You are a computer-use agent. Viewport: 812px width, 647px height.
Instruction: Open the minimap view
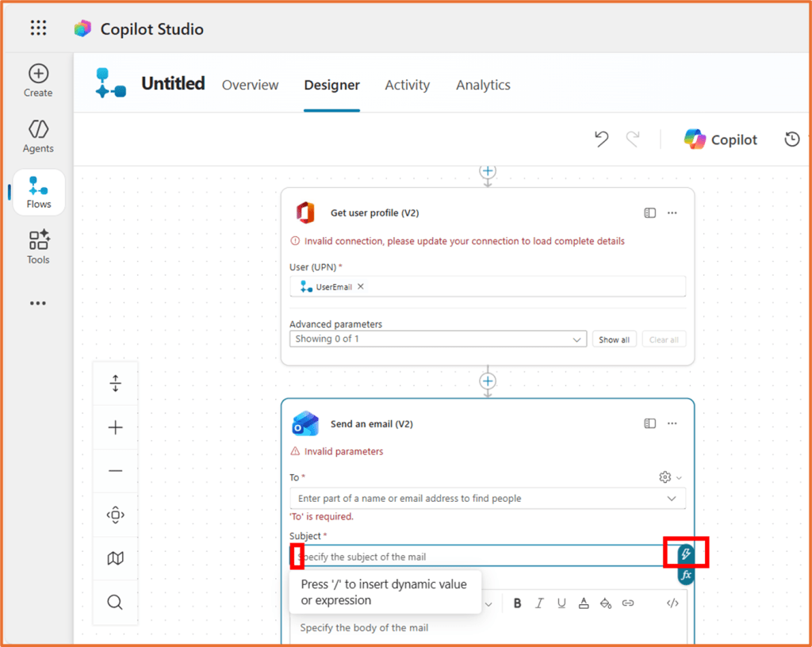(115, 558)
